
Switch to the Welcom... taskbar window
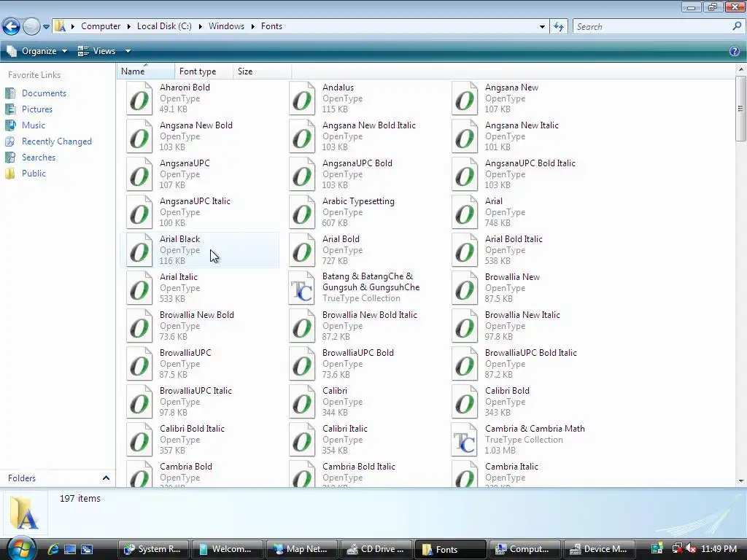pos(228,549)
